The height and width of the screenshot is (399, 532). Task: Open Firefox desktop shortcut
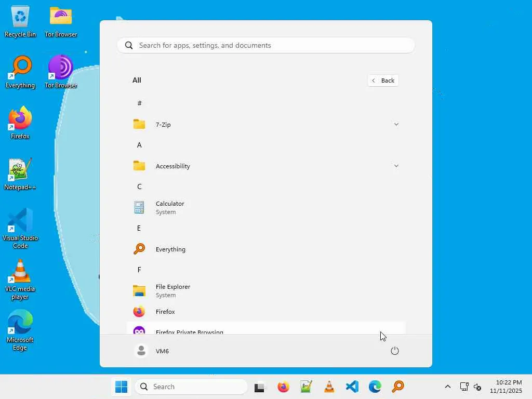coord(20,123)
